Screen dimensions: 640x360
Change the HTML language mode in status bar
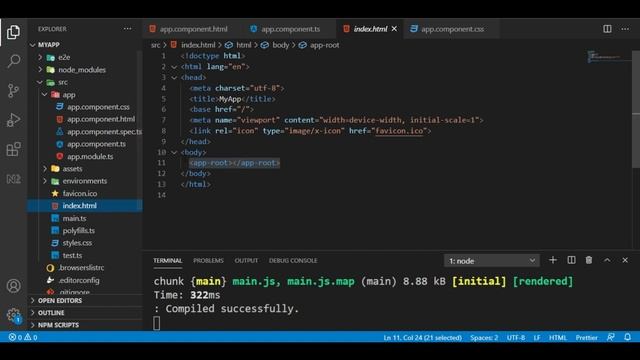tap(558, 338)
